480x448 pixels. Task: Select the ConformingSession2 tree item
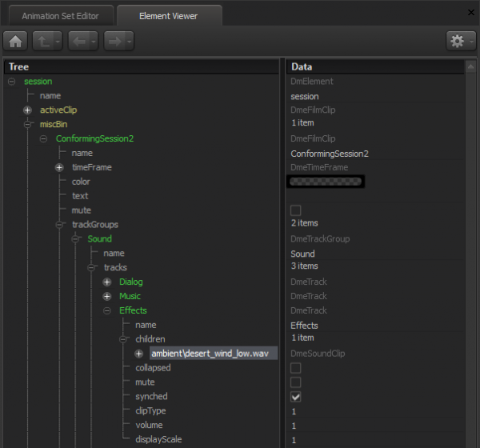pyautogui.click(x=94, y=138)
